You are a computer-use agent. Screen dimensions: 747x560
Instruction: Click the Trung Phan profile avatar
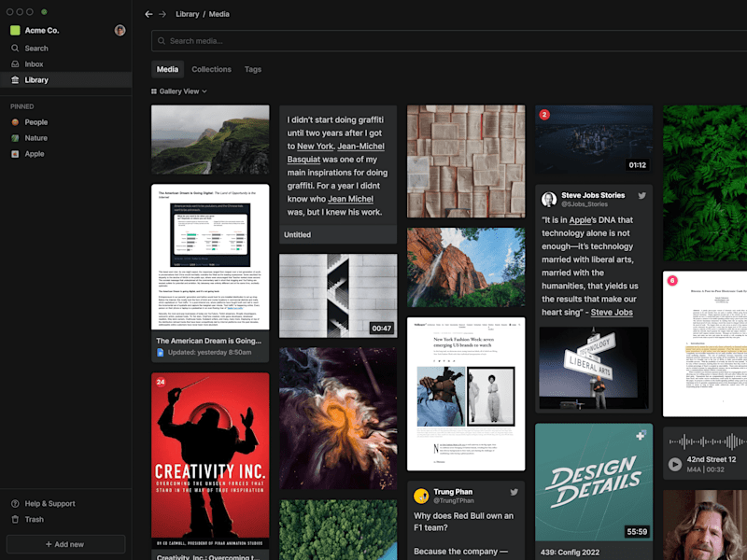421,496
